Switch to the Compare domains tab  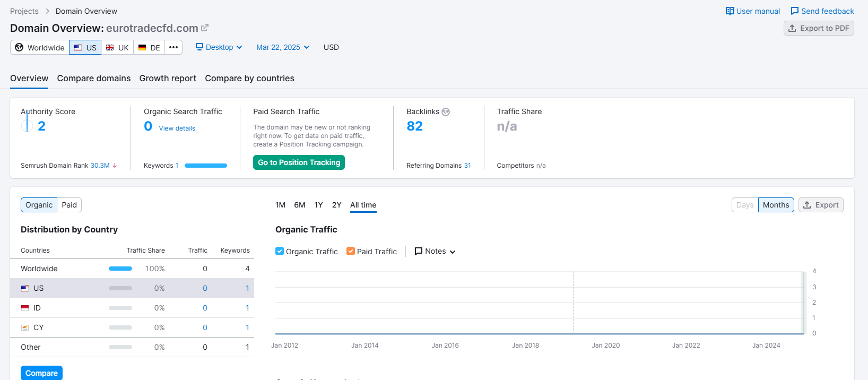click(x=94, y=78)
